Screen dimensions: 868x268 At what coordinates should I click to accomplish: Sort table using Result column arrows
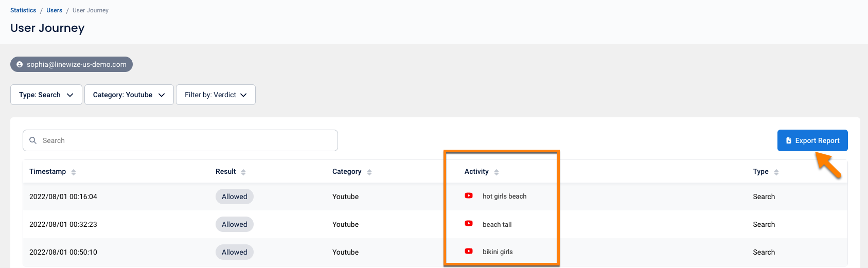pos(243,172)
